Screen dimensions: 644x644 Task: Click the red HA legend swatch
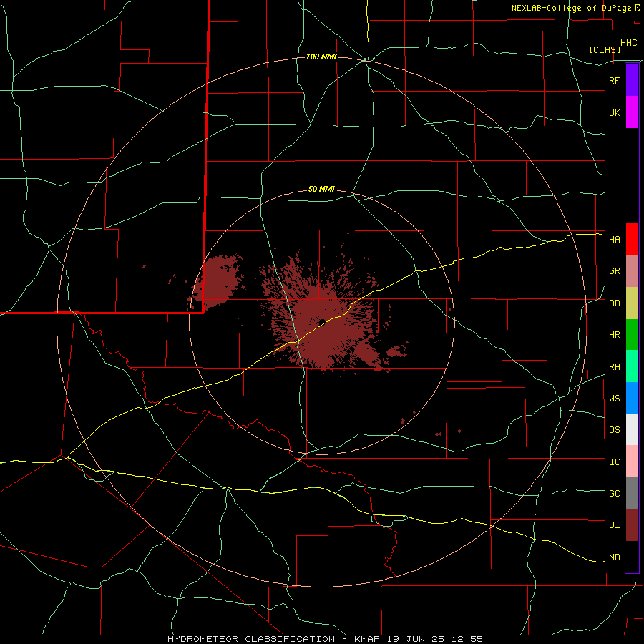[x=632, y=239]
